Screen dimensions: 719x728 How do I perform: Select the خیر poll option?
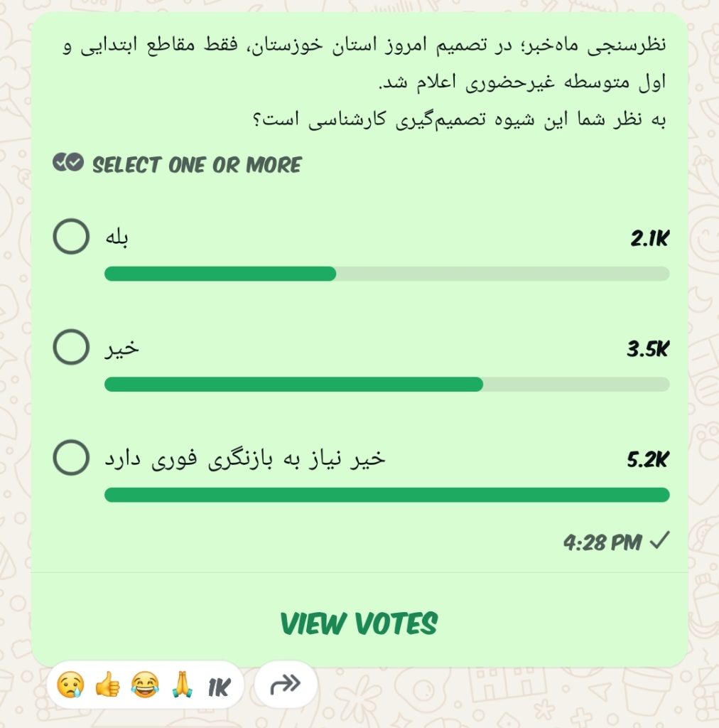71,348
